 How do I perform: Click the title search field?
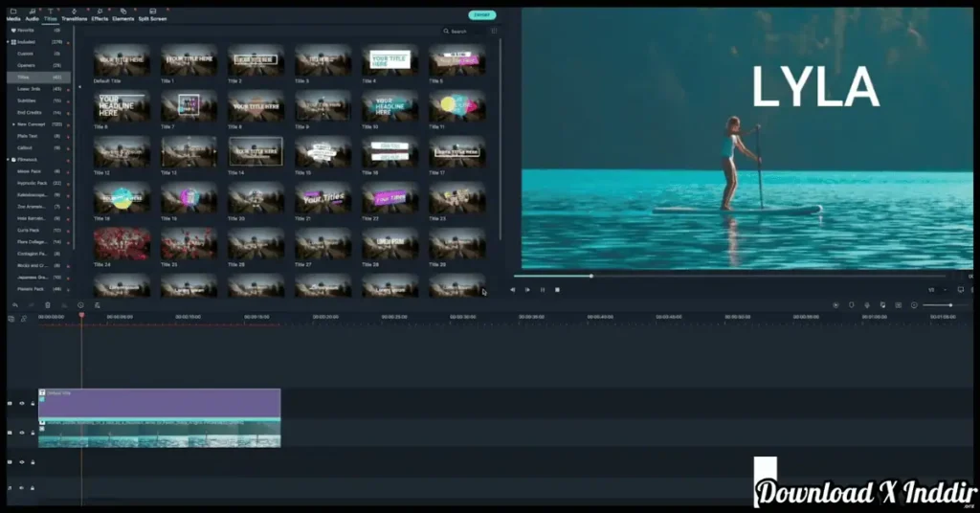[462, 32]
